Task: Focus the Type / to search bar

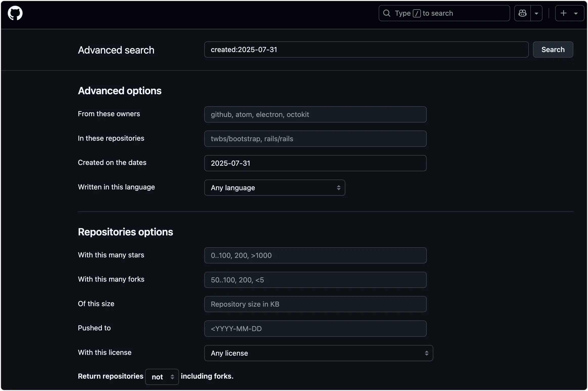Action: (x=444, y=13)
